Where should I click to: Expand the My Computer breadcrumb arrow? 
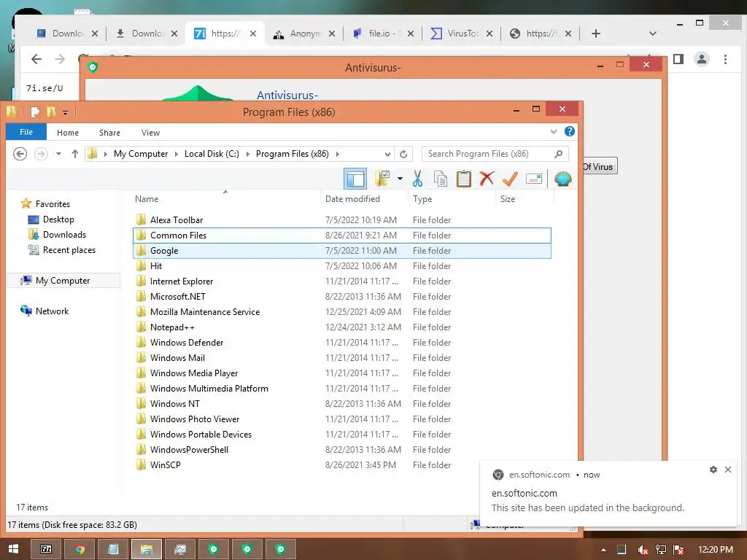click(x=177, y=154)
